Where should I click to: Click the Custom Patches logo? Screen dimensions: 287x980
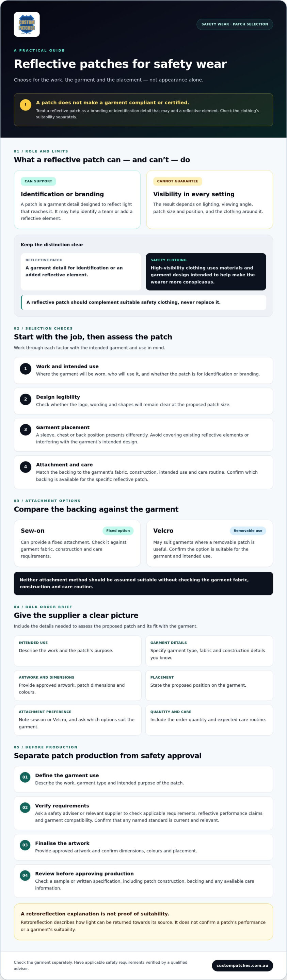pos(27,24)
